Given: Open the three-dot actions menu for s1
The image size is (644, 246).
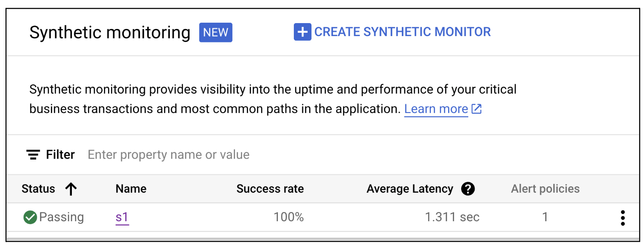Looking at the screenshot, I should pos(623,218).
